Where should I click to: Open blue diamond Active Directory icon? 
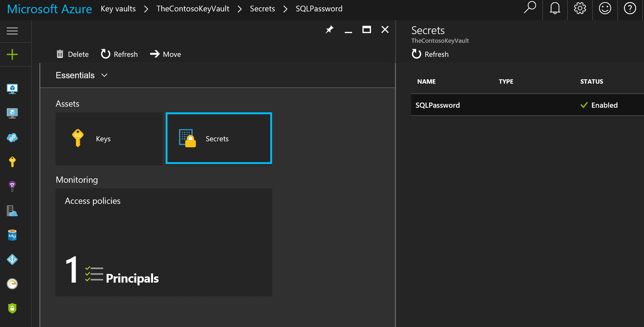click(x=12, y=259)
